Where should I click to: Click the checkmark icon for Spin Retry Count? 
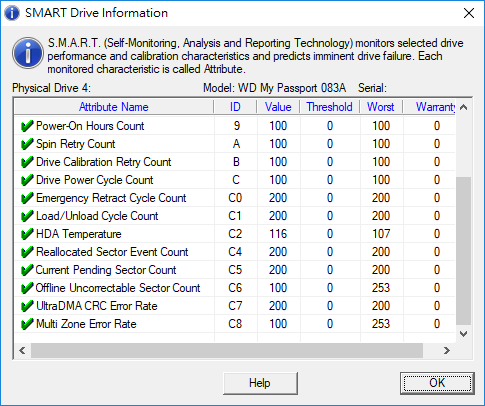pos(27,144)
